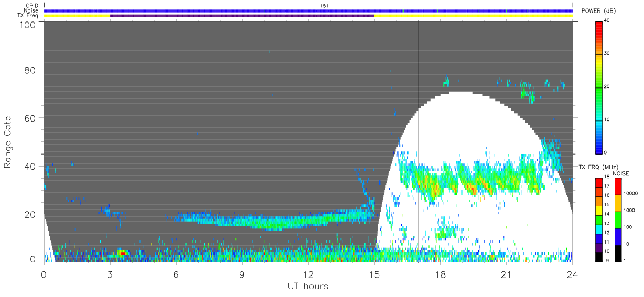Click the 10000 label on NOISE scale
Viewport: 644px width, 297px height.
click(631, 193)
